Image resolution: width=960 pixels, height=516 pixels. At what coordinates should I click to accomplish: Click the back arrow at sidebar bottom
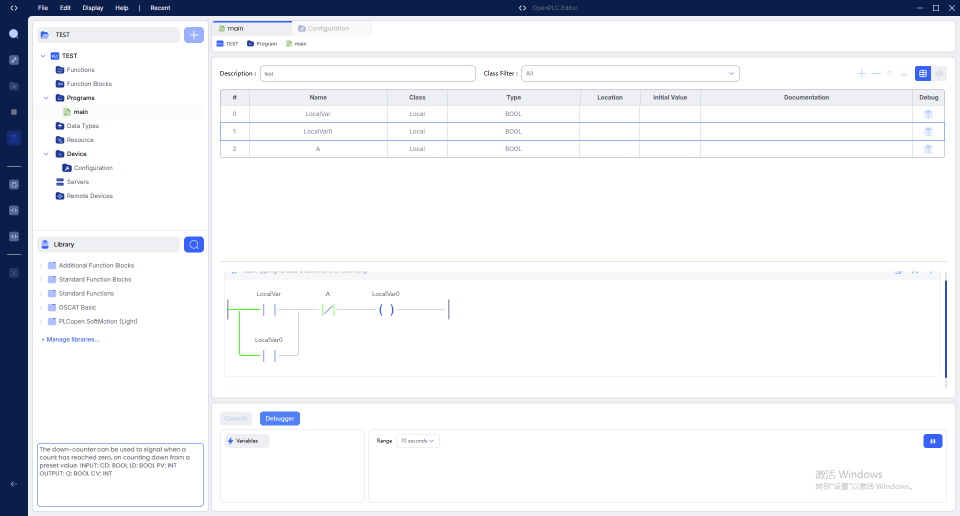click(13, 484)
